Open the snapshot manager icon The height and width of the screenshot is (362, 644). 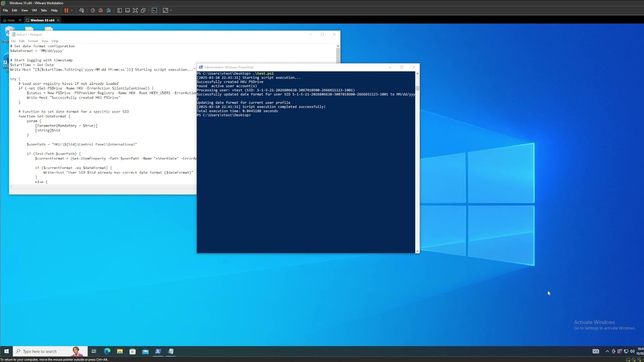[x=108, y=10]
